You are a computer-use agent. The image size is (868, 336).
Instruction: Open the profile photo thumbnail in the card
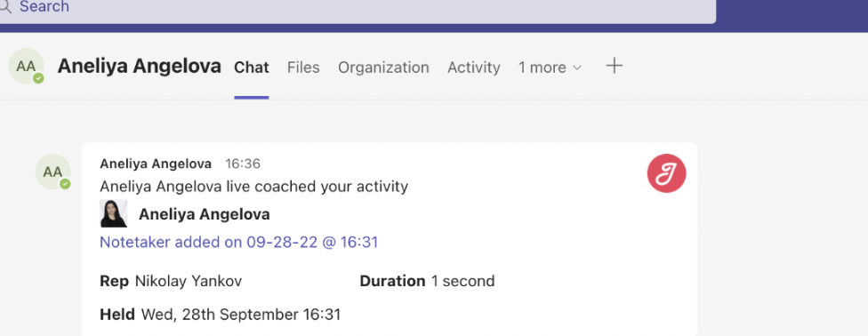(x=114, y=213)
